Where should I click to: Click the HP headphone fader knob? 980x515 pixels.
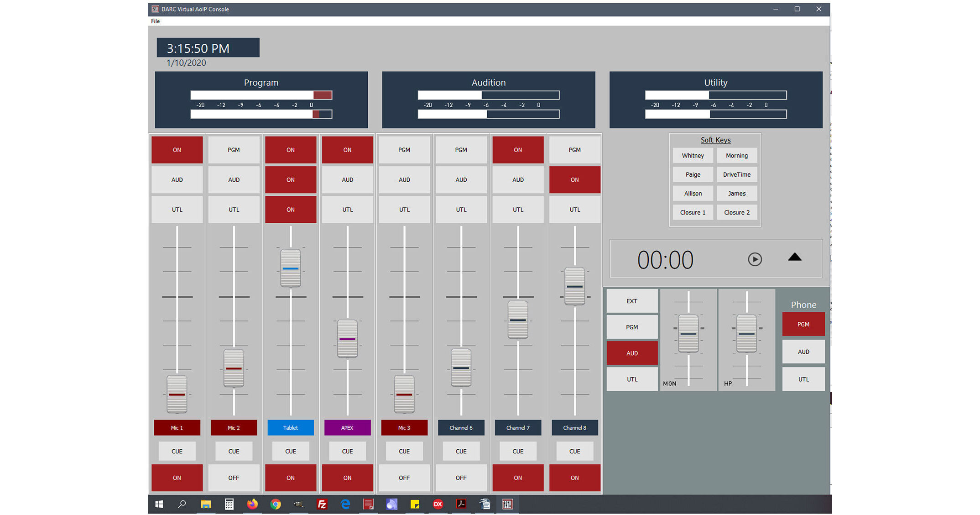point(747,334)
